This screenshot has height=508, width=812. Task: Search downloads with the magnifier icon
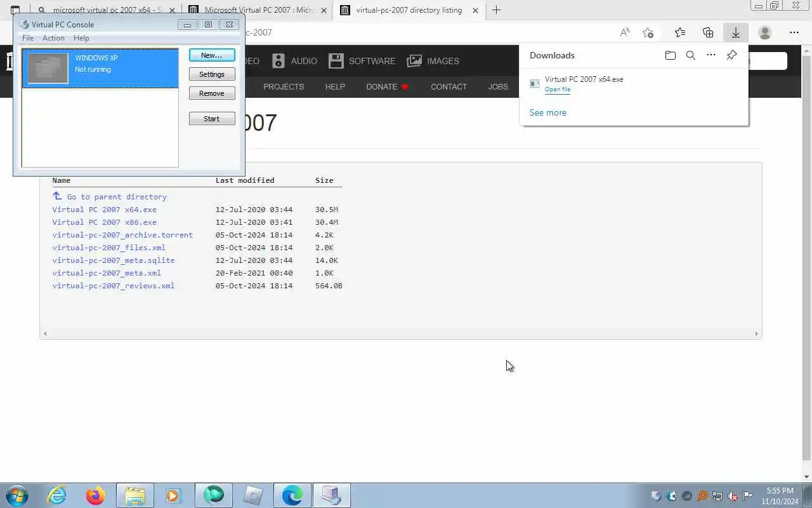click(691, 55)
